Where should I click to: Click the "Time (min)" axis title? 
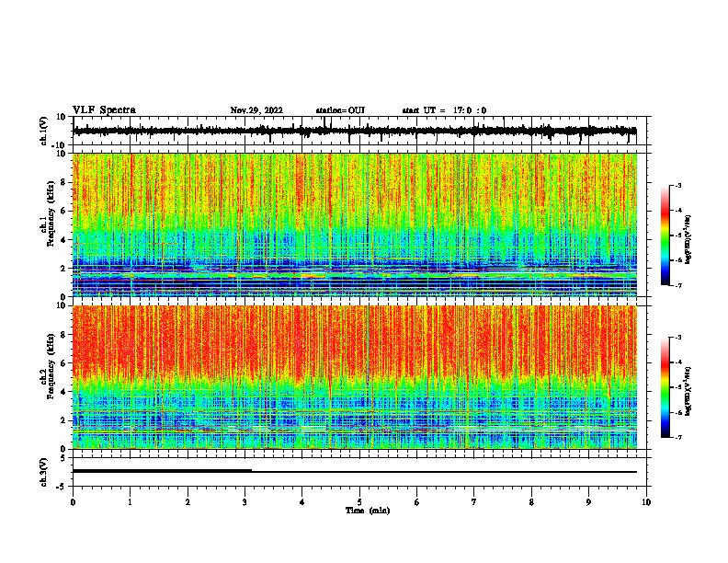[368, 511]
